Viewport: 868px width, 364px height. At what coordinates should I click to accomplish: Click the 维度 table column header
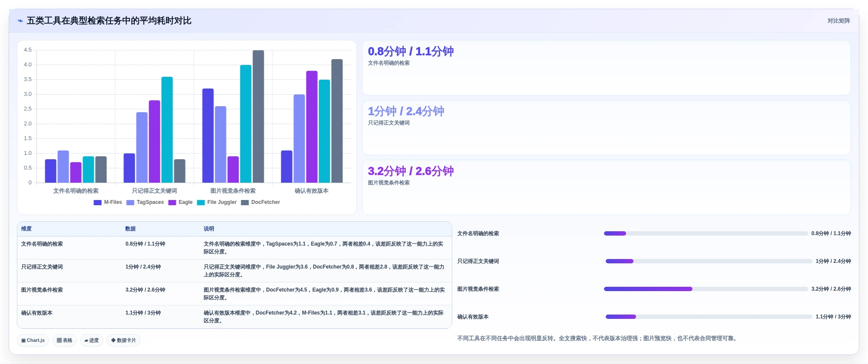coord(26,229)
